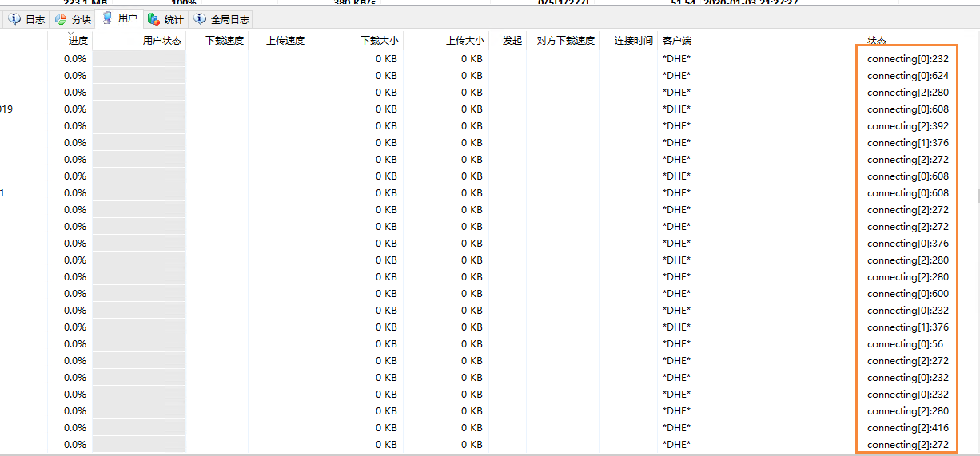
Task: Click the info icon on 全局日志 tab
Action: click(201, 19)
